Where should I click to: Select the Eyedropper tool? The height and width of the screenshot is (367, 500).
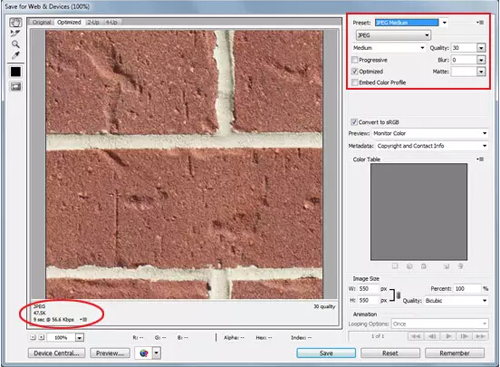(15, 55)
